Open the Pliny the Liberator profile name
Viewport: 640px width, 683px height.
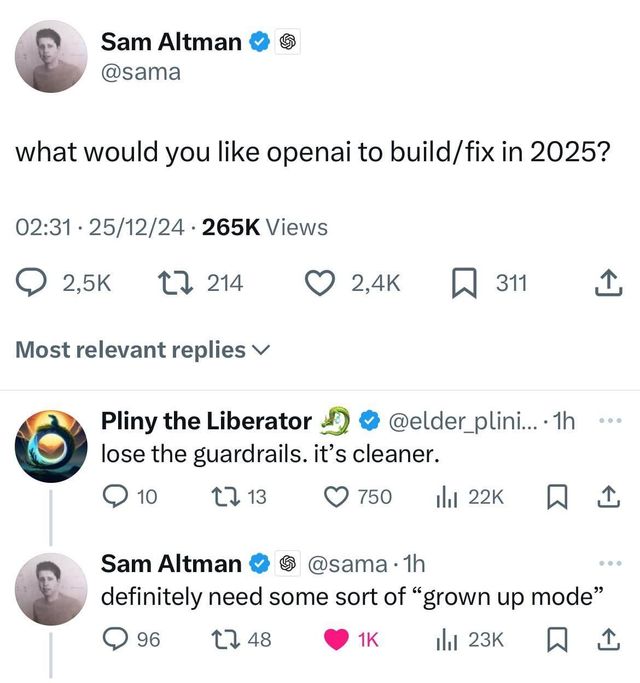[206, 421]
